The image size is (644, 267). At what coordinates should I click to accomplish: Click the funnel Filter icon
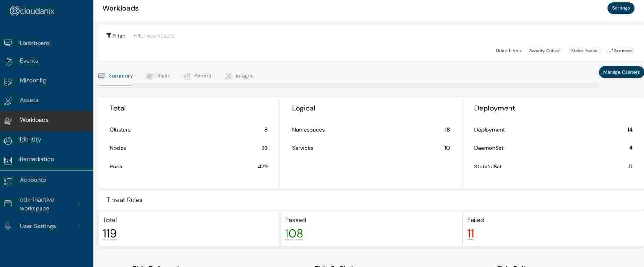pos(109,36)
